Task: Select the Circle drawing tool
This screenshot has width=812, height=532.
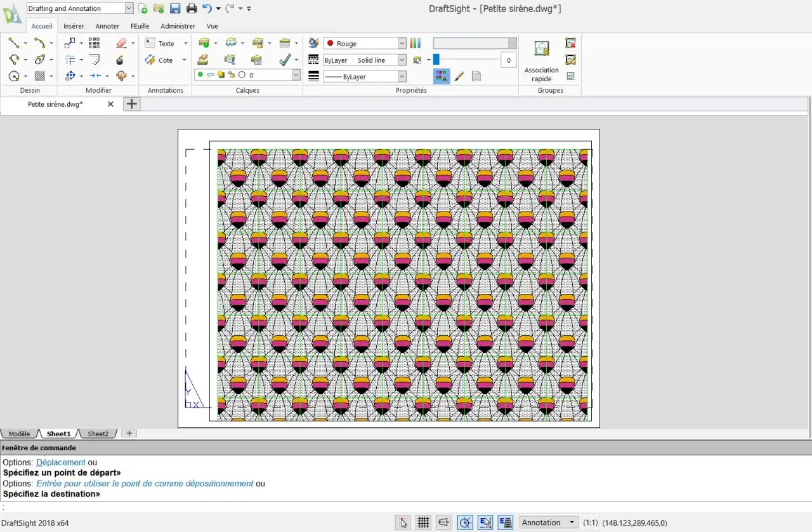Action: pyautogui.click(x=13, y=76)
